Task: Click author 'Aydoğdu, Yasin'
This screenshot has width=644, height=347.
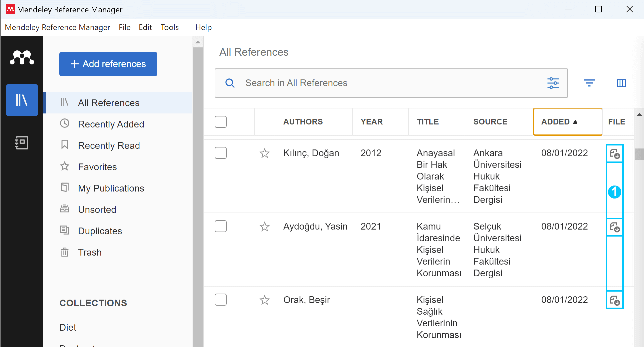Action: coord(315,227)
